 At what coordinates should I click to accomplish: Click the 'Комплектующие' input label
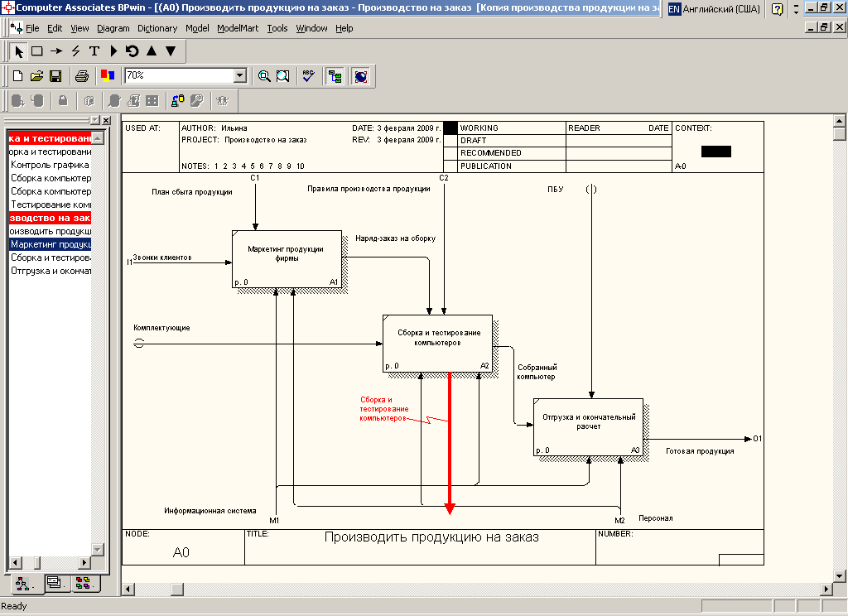(x=161, y=328)
